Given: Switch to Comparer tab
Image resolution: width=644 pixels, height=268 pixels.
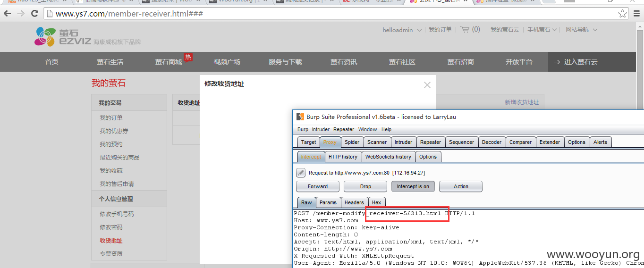Looking at the screenshot, I should click(x=520, y=142).
